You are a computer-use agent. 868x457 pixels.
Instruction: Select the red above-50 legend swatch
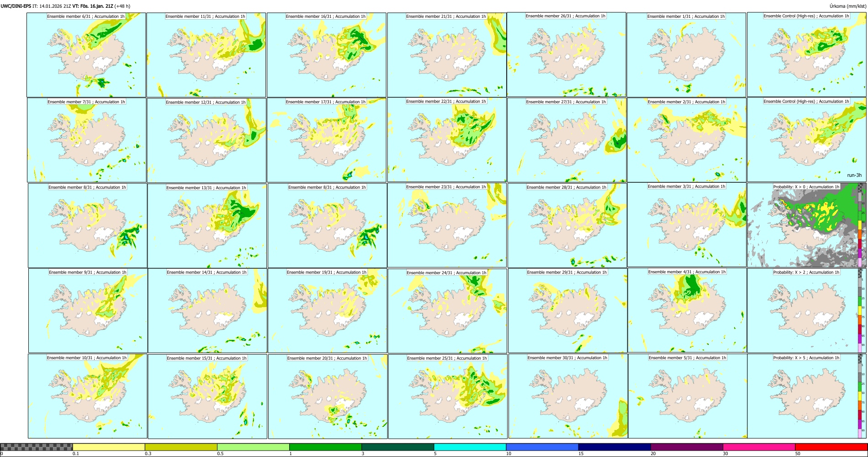[x=831, y=447]
